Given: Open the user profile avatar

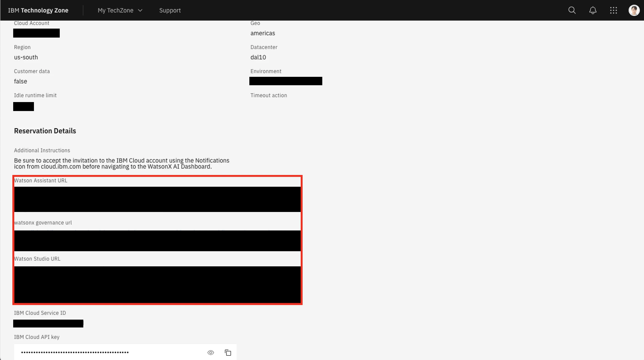Looking at the screenshot, I should pos(634,10).
